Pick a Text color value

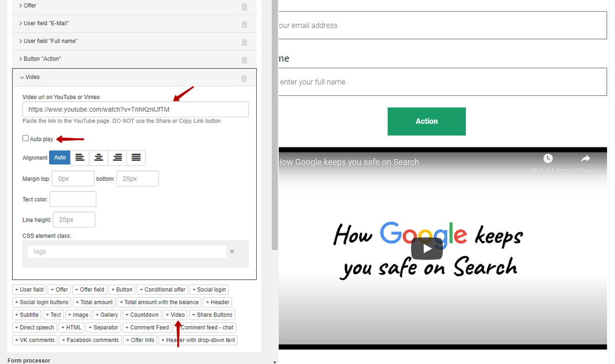73,199
